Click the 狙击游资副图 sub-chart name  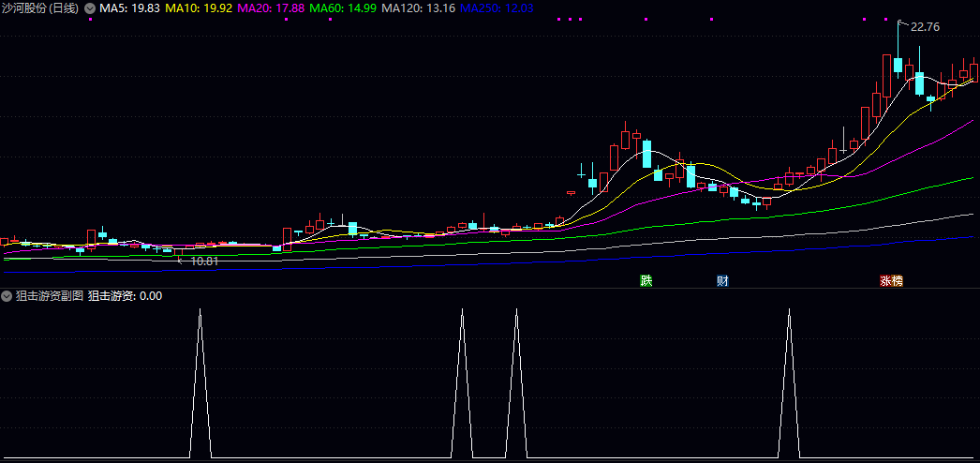(50, 296)
